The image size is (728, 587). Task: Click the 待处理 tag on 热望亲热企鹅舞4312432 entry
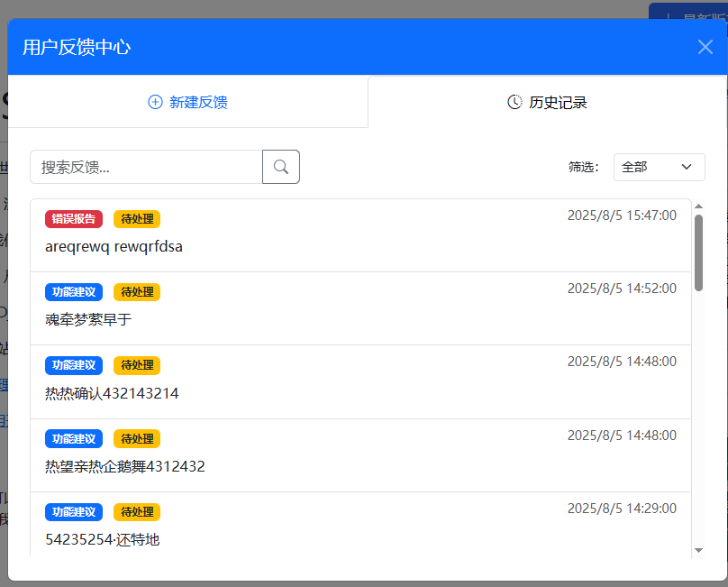136,438
